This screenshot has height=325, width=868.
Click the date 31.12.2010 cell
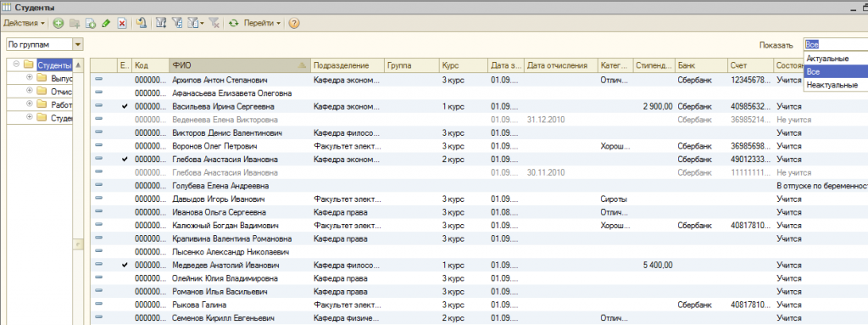point(545,120)
